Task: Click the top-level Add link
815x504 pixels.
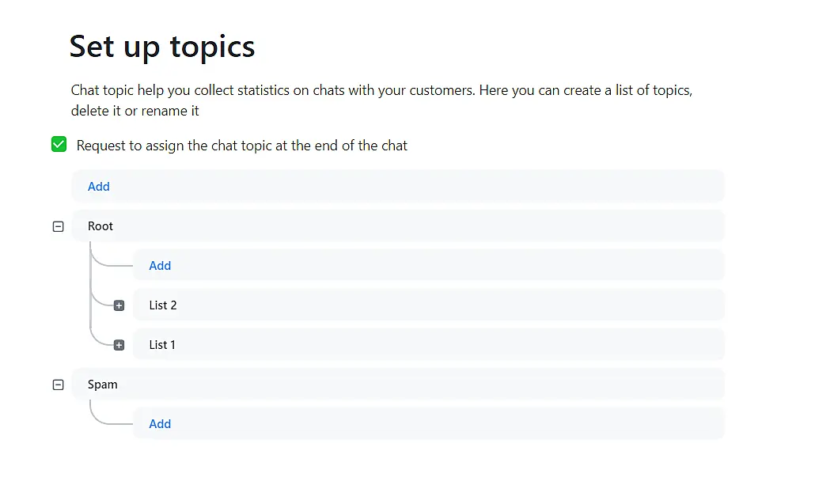Action: 99,187
